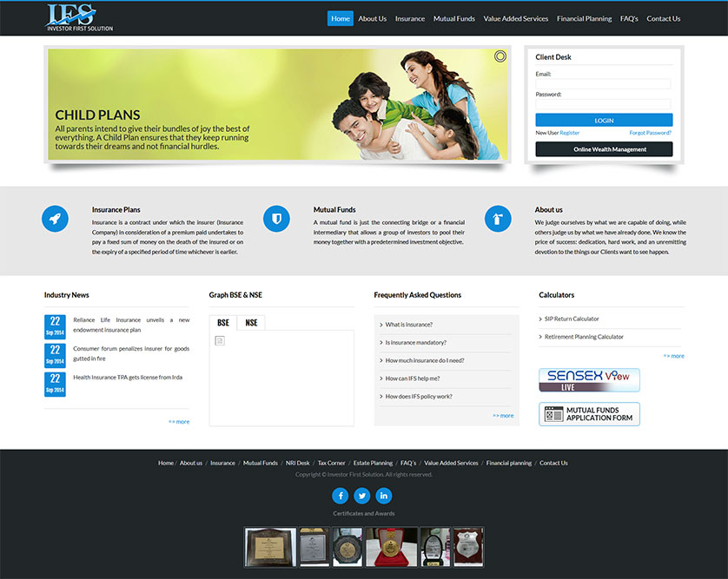Click the IFS Investor First Solution logo

point(80,17)
